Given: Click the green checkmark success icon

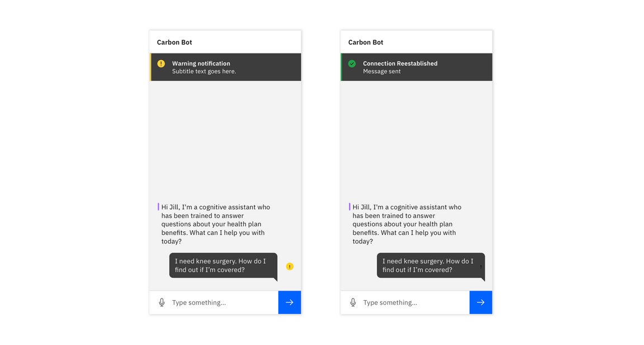Looking at the screenshot, I should [x=352, y=63].
